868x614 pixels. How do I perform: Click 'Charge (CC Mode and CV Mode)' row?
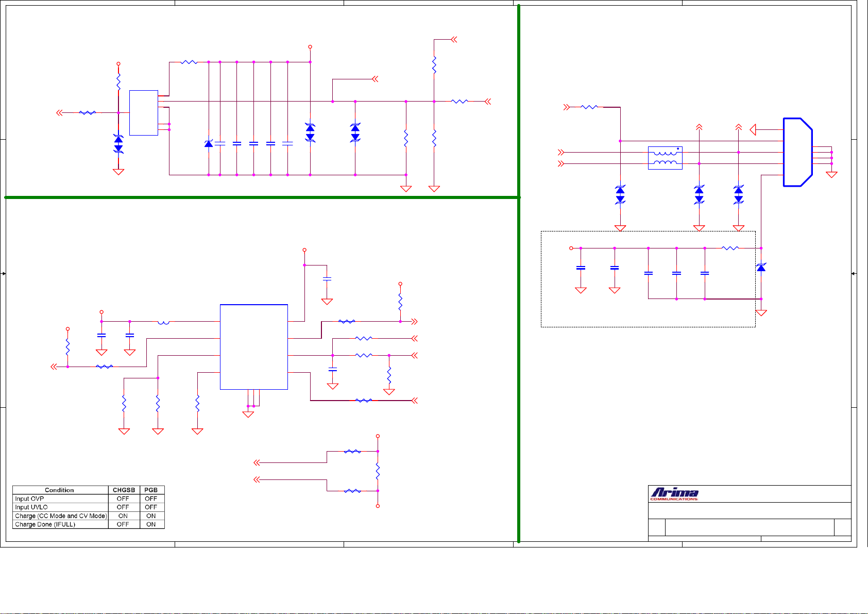(61, 516)
